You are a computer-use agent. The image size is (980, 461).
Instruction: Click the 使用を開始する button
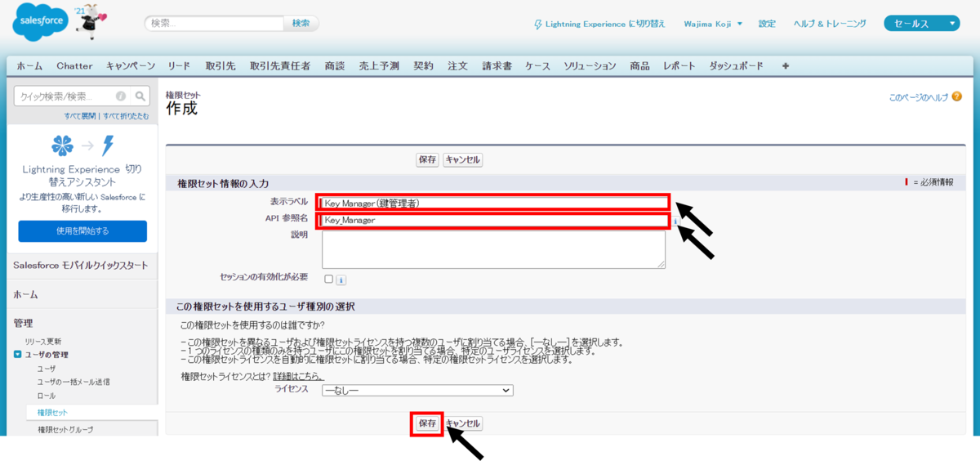pos(82,231)
